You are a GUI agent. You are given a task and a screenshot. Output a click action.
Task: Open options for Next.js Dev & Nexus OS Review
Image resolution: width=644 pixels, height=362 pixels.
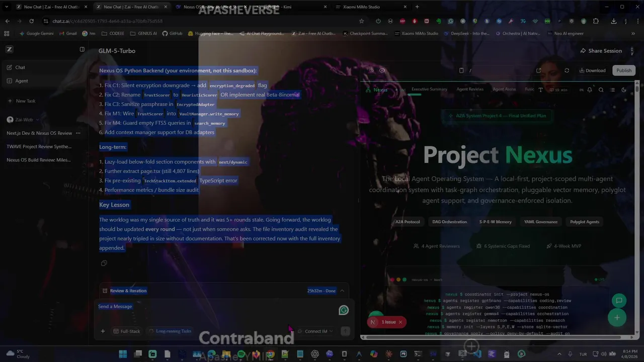point(78,133)
